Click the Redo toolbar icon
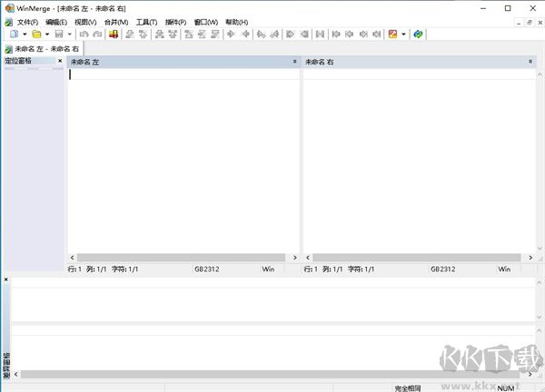The height and width of the screenshot is (392, 545). click(96, 34)
